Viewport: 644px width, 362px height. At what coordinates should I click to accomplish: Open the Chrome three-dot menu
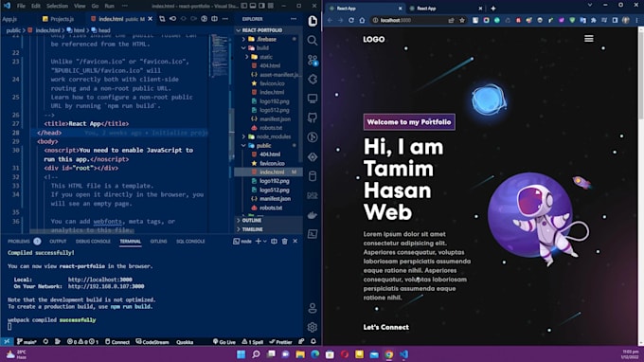(x=637, y=20)
